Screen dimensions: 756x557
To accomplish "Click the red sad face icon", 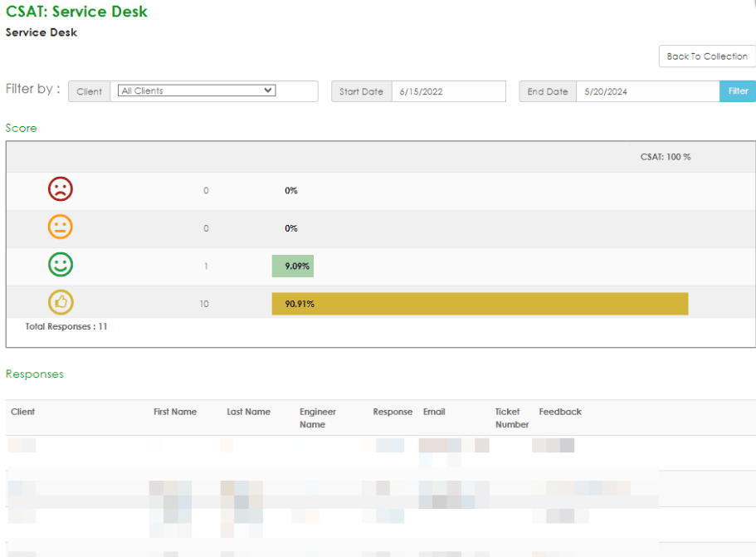I will [61, 189].
